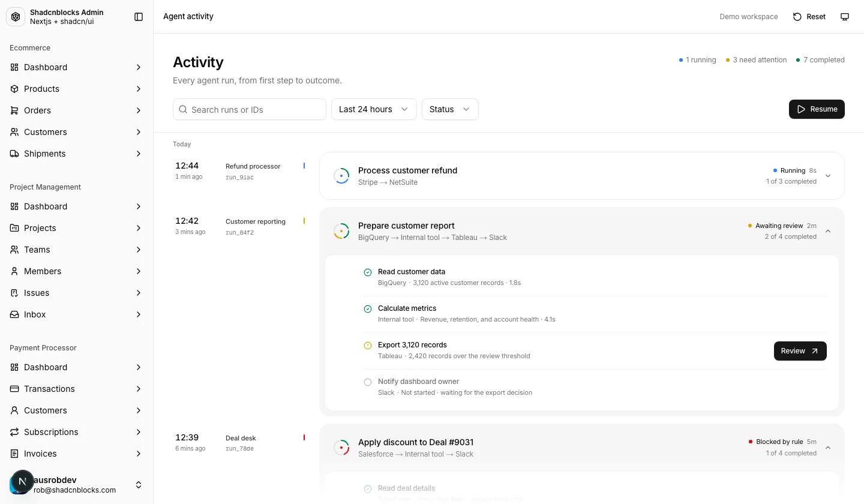Viewport: 864px width, 504px height.
Task: Expand the Projects menu chevron
Action: (x=139, y=228)
